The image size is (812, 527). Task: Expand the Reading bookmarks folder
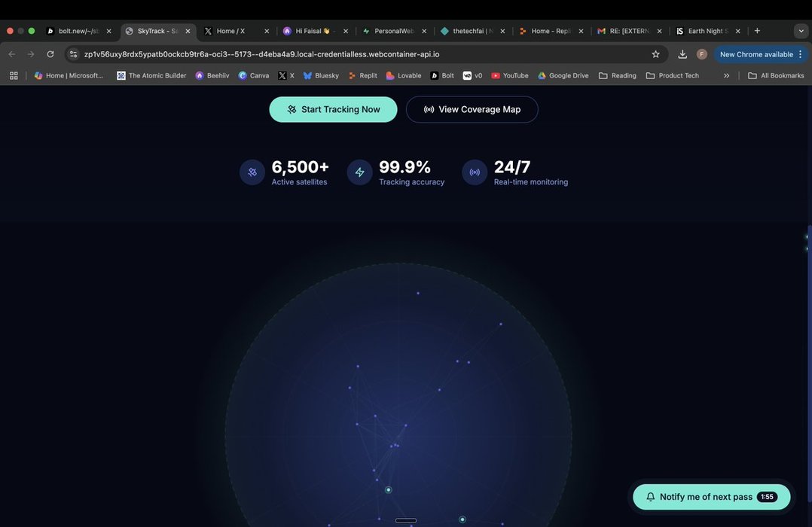coord(618,75)
